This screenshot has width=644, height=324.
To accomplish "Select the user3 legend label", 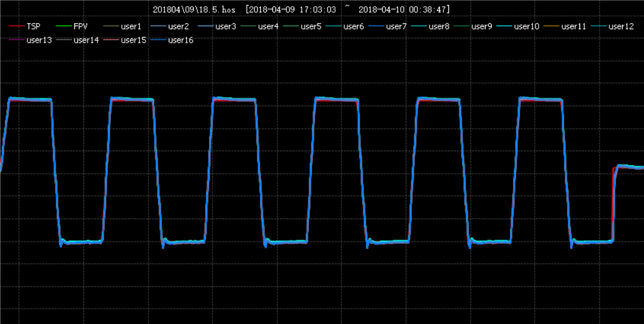I will [x=225, y=26].
